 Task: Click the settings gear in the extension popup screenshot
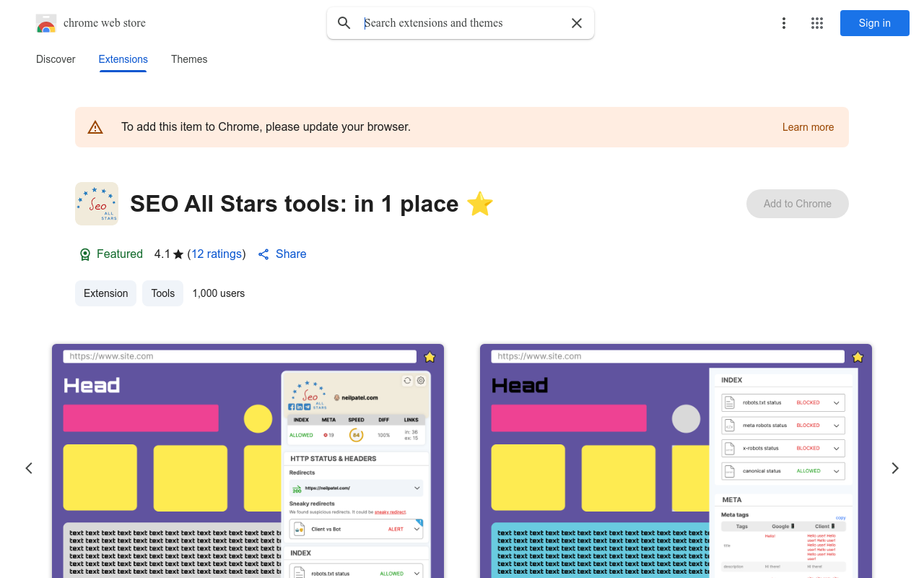[x=421, y=381]
